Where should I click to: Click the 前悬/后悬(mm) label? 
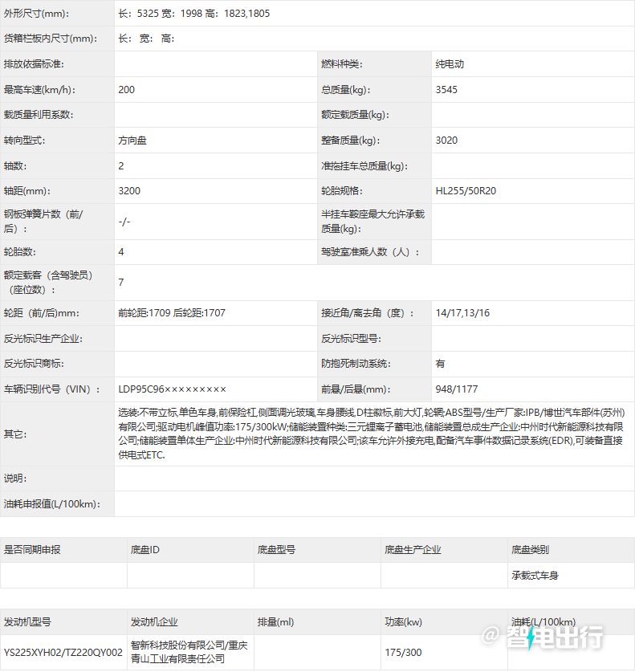point(356,389)
